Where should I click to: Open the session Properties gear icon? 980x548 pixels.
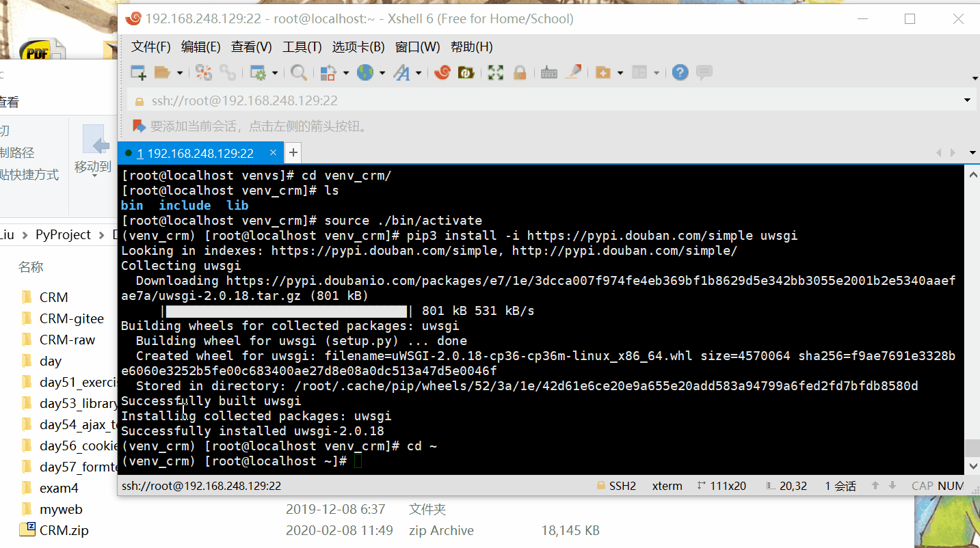click(x=258, y=72)
